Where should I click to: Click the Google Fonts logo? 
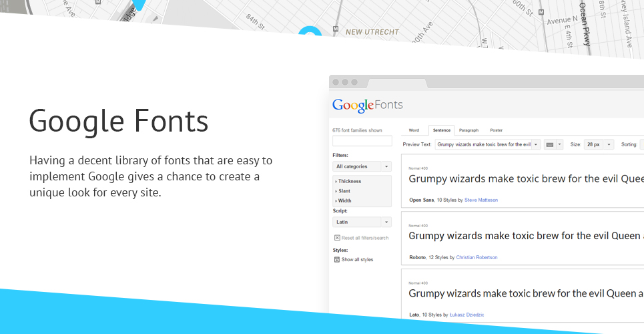tap(368, 106)
